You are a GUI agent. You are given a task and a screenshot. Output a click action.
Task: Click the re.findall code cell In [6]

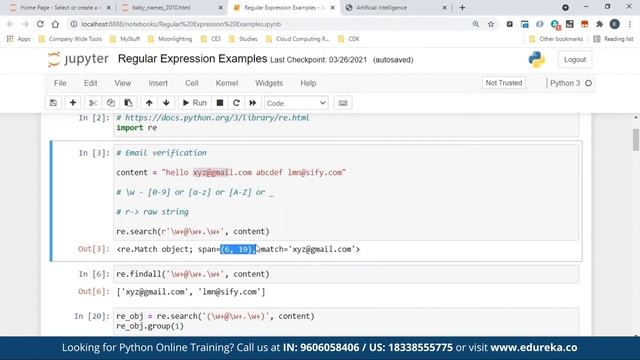tap(346, 274)
